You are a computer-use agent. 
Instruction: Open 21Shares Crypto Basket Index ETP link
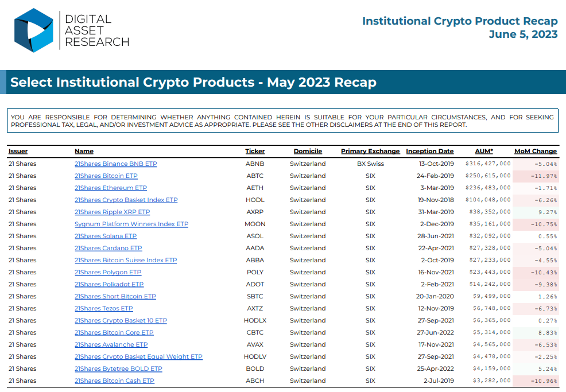coord(126,200)
